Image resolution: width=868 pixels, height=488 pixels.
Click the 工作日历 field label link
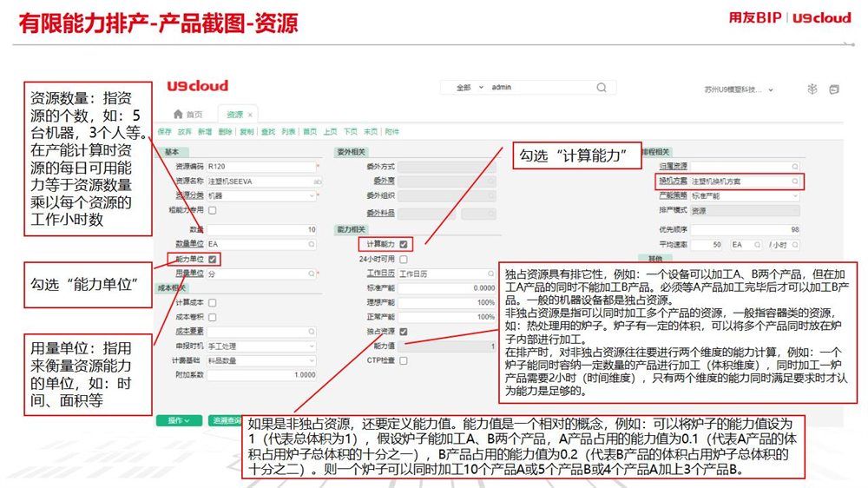(381, 274)
